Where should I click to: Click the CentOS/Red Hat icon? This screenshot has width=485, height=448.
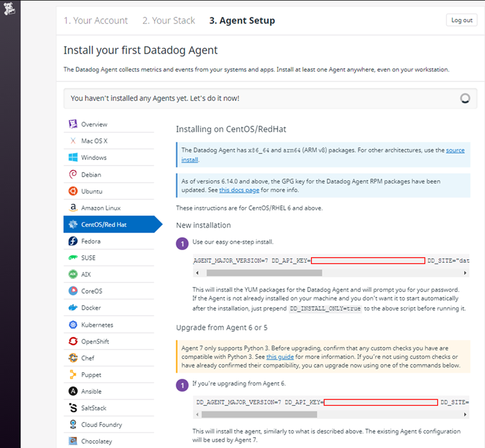coord(73,225)
